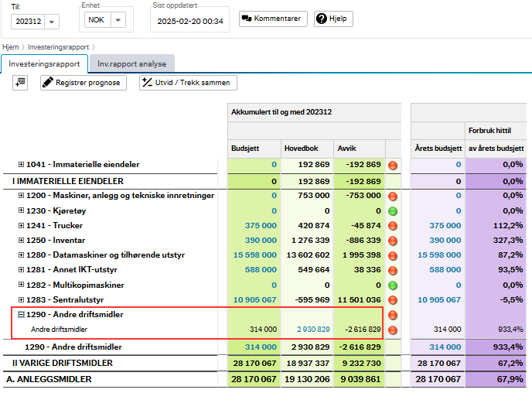532x393 pixels.
Task: Expand 1280 - Datamaskiner row
Action: tap(21, 255)
